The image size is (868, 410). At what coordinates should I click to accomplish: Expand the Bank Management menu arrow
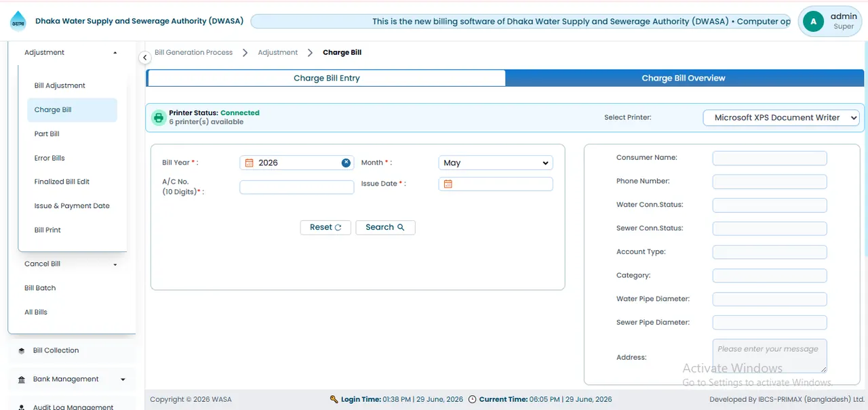[x=123, y=380]
